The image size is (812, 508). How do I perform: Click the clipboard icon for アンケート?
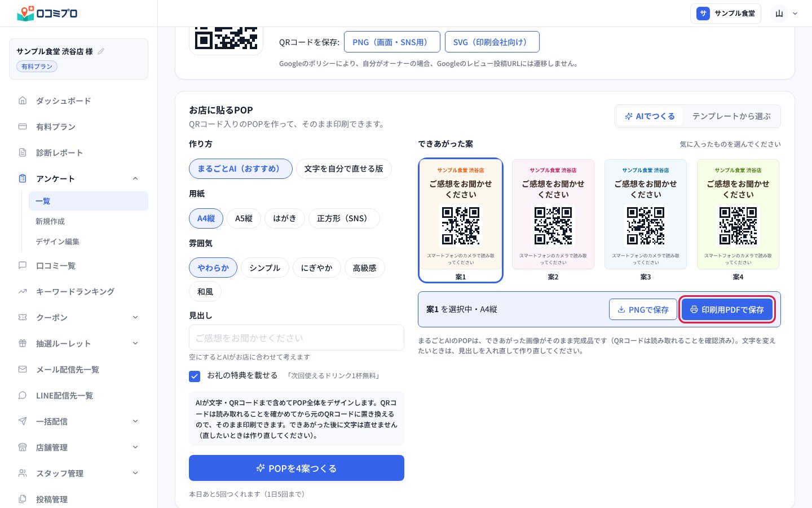point(23,178)
